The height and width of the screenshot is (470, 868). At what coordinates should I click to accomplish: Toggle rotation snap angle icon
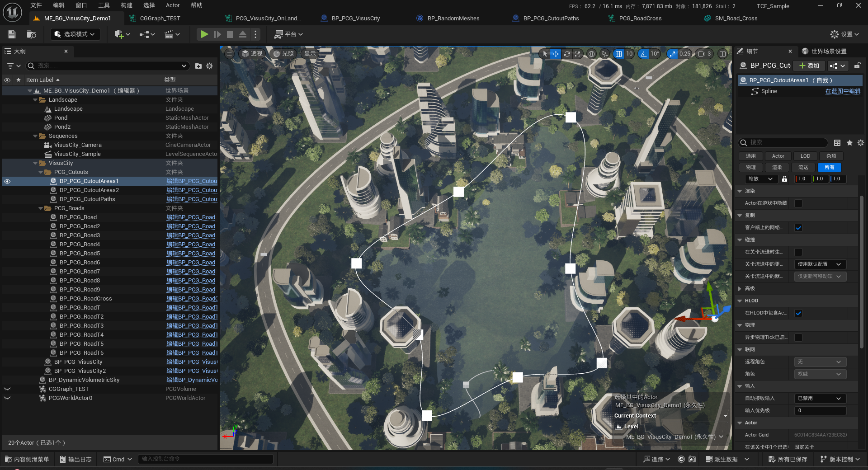pos(643,54)
